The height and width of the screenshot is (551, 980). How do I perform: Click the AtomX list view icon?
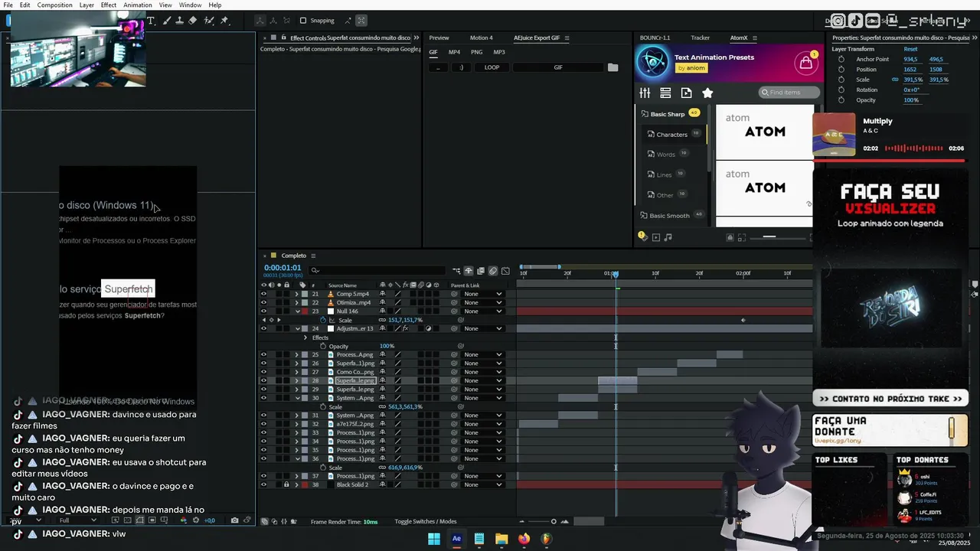(665, 93)
